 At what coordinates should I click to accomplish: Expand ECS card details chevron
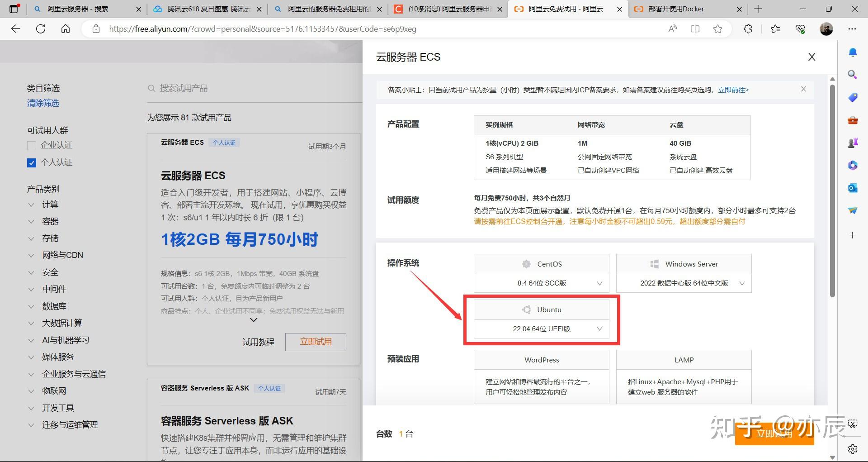[x=254, y=320]
